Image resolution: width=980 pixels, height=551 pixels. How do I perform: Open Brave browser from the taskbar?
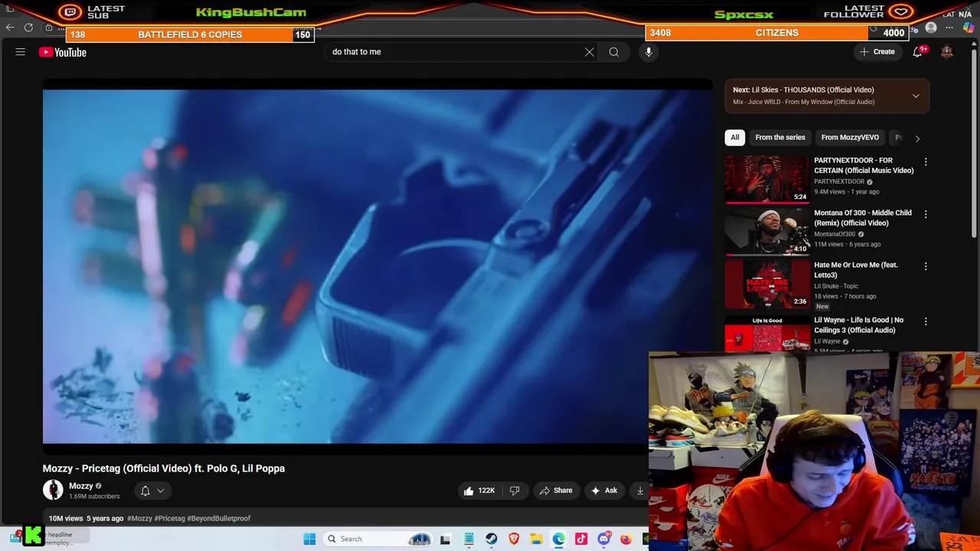[x=514, y=539]
